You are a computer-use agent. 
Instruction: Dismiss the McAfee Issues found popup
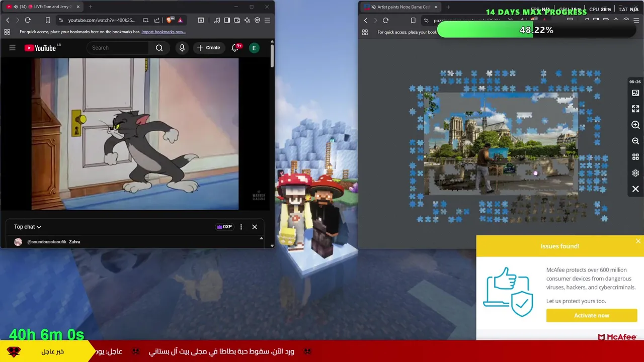coord(638,241)
